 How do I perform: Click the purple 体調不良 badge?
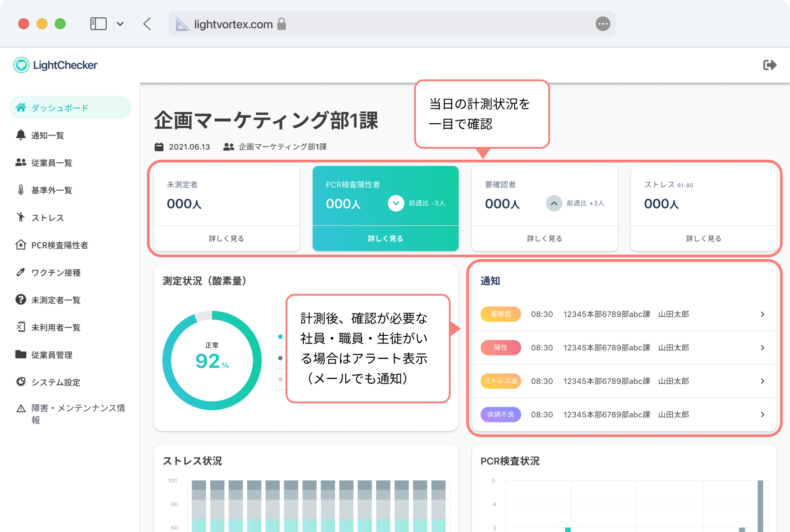[501, 414]
